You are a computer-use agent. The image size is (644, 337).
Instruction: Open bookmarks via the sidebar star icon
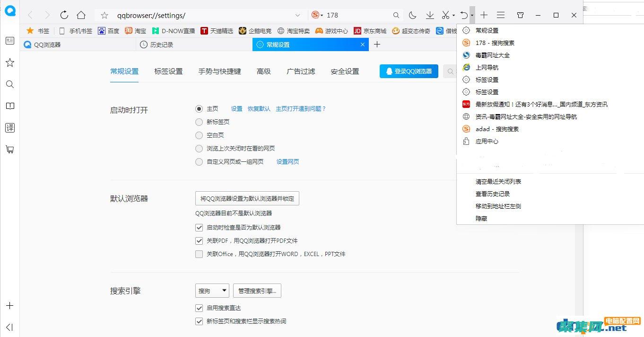pos(10,62)
